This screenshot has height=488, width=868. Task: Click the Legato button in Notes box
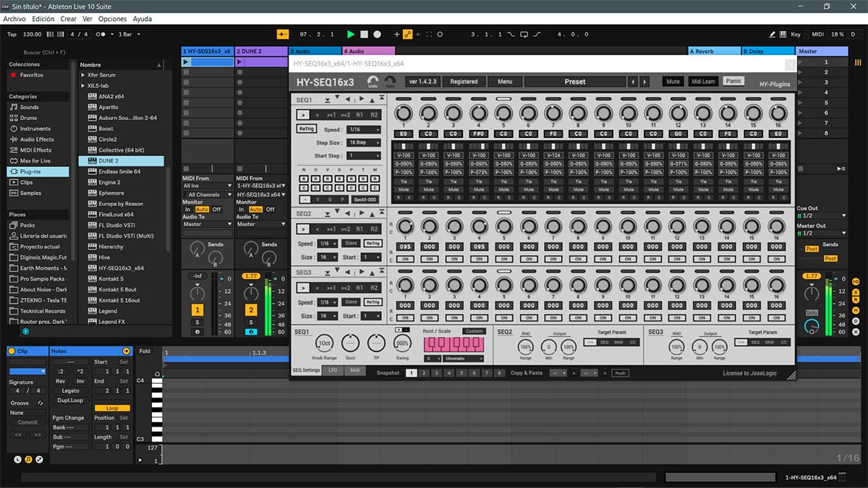(70, 391)
